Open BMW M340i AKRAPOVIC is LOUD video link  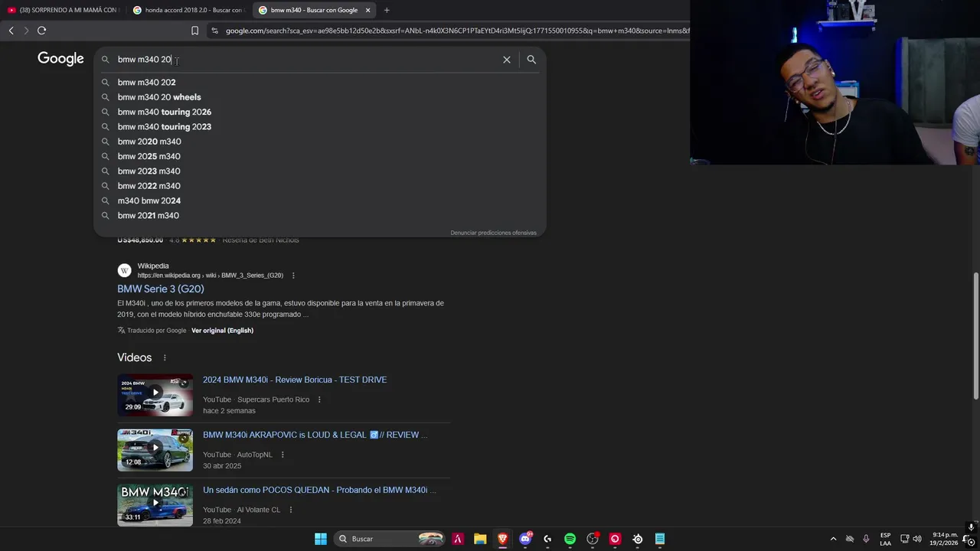click(315, 435)
